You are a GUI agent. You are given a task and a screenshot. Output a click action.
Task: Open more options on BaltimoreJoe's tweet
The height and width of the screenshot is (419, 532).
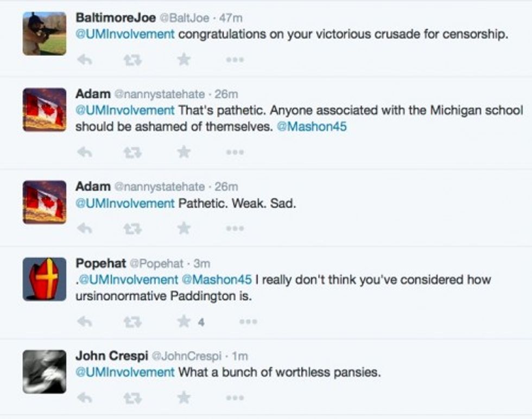[235, 60]
